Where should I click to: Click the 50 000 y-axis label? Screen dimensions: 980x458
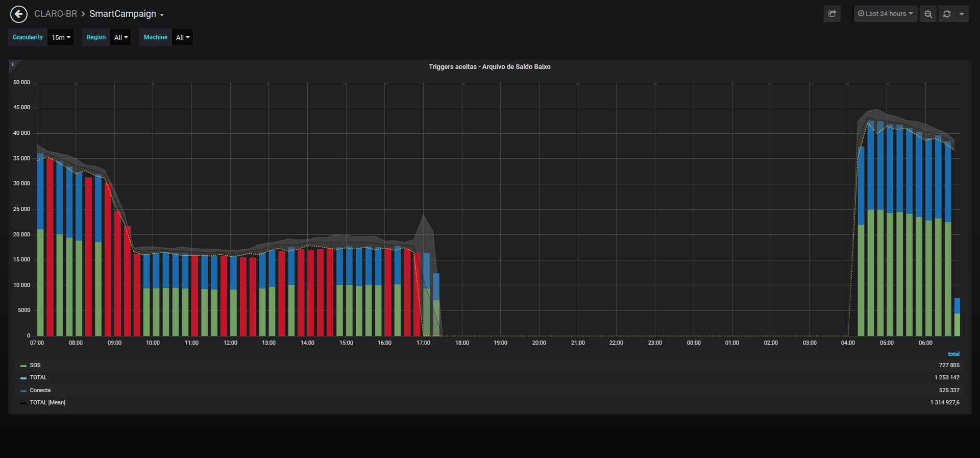21,82
